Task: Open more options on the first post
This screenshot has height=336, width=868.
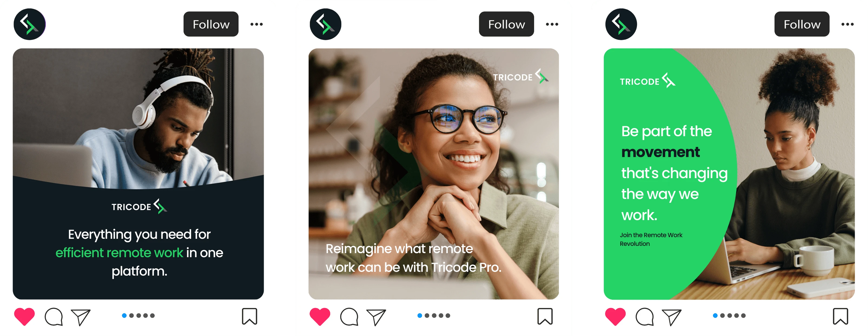Action: click(256, 24)
